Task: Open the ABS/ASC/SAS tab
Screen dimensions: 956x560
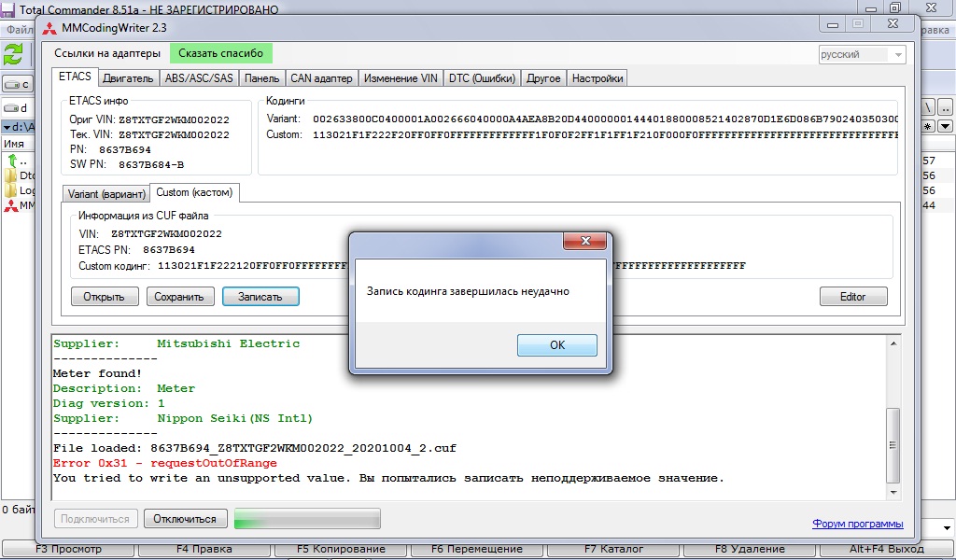Action: [x=199, y=78]
